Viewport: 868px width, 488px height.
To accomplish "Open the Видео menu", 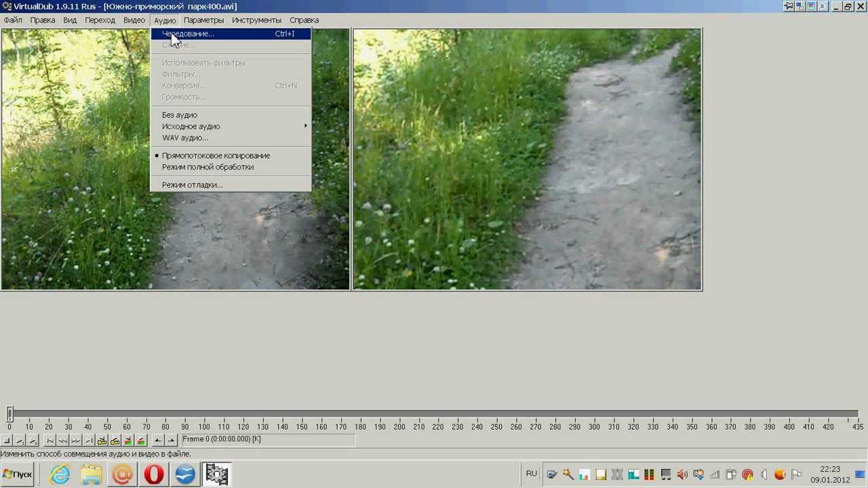I will pos(134,20).
